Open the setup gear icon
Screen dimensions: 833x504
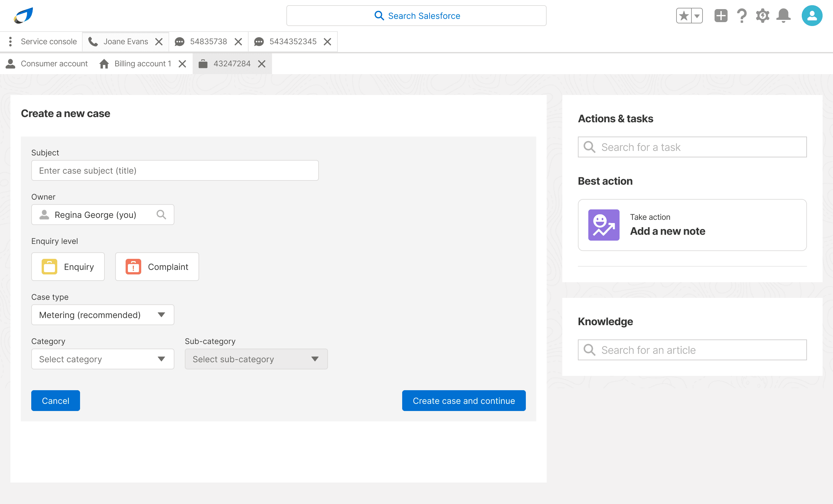(x=762, y=16)
